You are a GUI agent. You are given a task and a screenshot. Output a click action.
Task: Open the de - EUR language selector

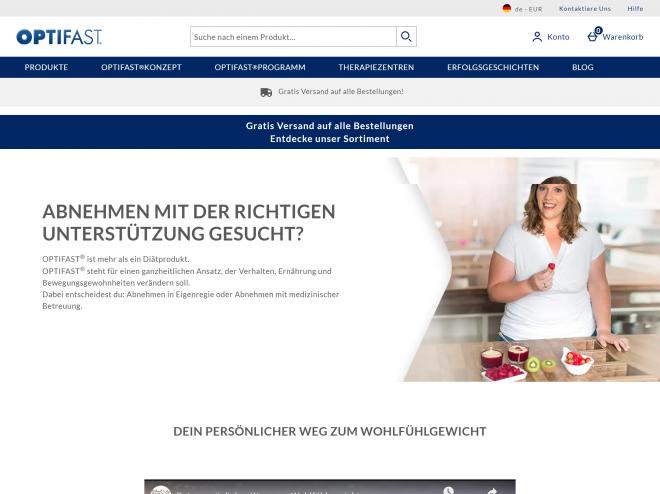pos(522,8)
